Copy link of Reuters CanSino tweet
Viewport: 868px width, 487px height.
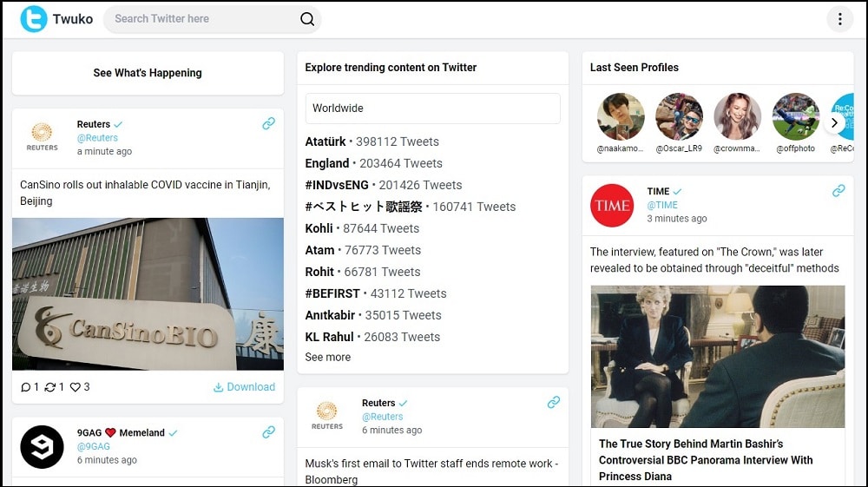coord(268,123)
